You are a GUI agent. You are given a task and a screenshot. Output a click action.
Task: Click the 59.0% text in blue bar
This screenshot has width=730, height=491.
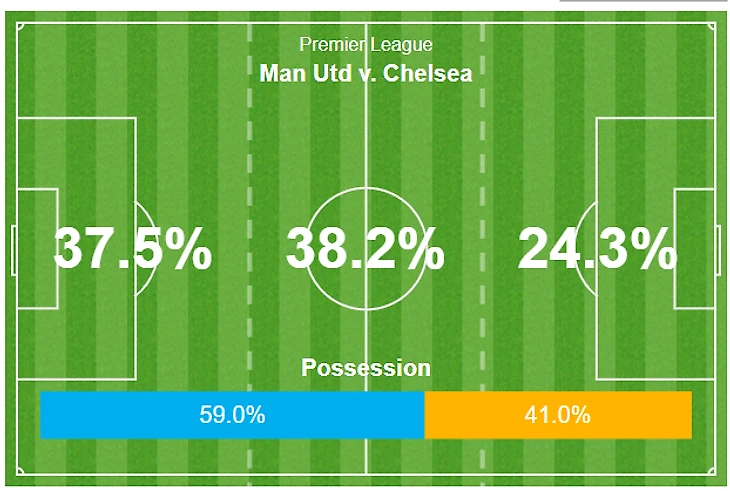coord(232,414)
